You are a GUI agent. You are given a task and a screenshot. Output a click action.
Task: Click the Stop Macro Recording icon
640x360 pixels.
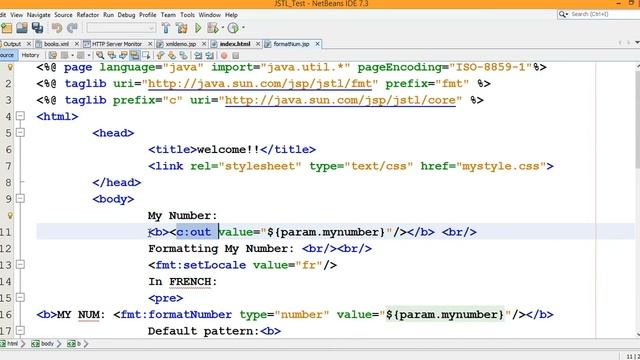point(236,55)
